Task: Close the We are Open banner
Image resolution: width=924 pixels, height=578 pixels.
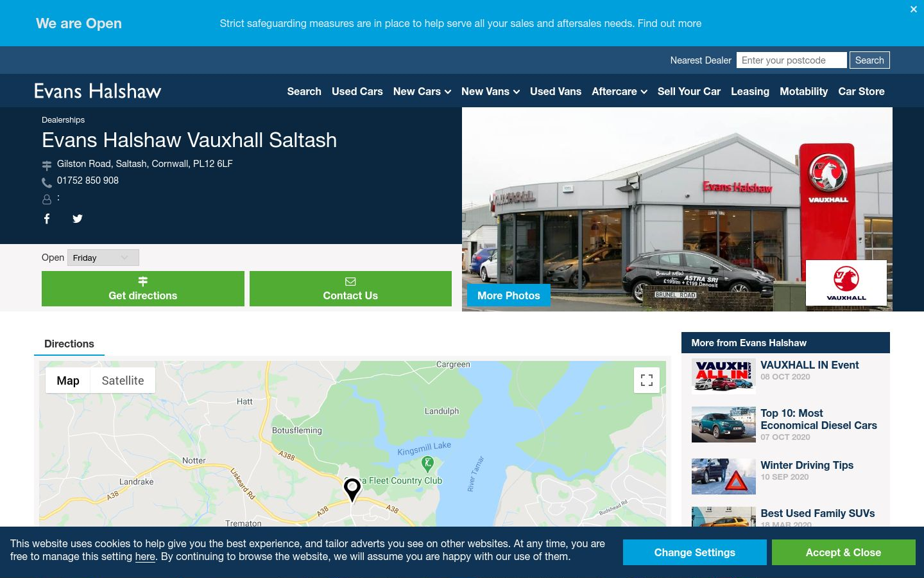Action: [914, 10]
